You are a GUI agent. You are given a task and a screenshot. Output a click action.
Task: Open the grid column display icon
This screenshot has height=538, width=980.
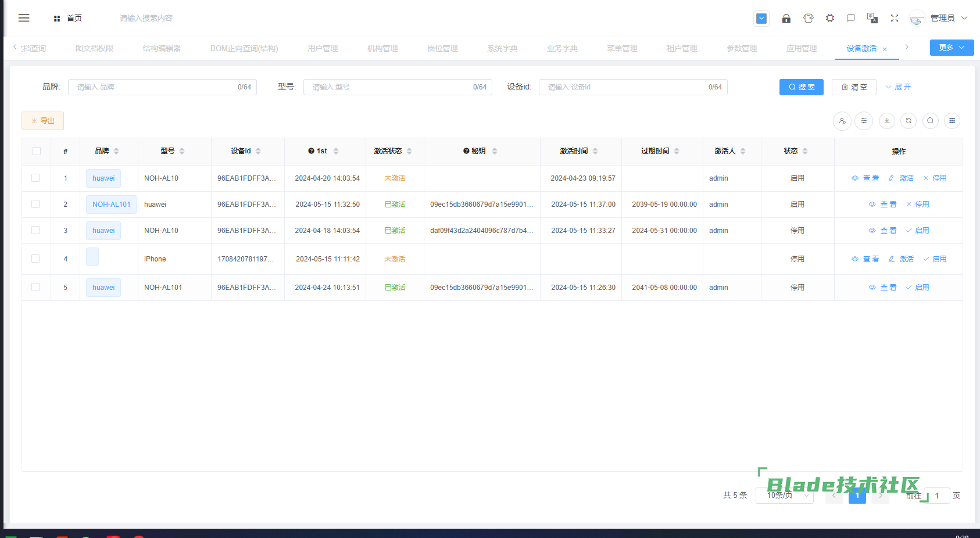click(x=952, y=121)
